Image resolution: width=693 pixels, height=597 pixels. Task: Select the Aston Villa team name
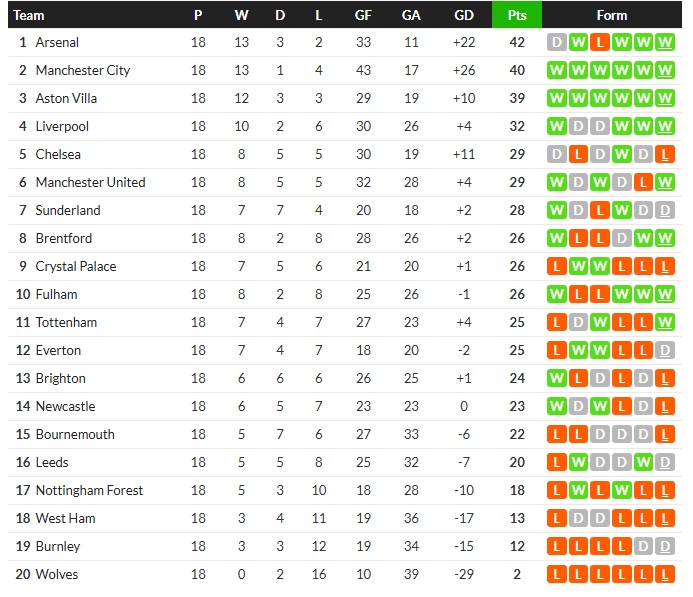(x=66, y=99)
